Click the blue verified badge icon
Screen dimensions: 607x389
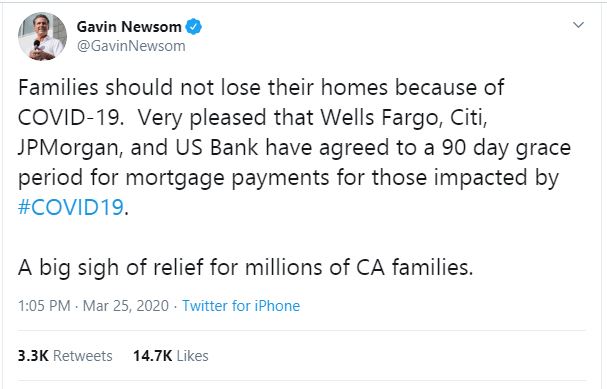tap(194, 27)
